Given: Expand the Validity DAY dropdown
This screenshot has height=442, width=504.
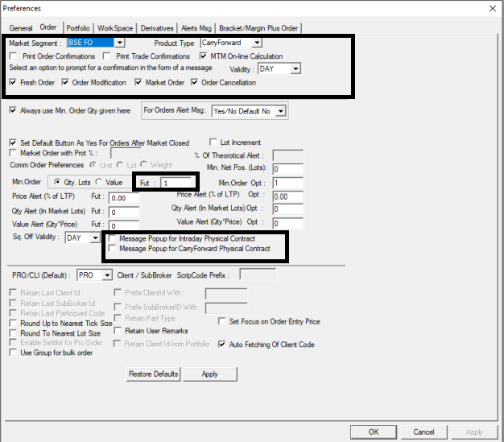Looking at the screenshot, I should (x=295, y=69).
